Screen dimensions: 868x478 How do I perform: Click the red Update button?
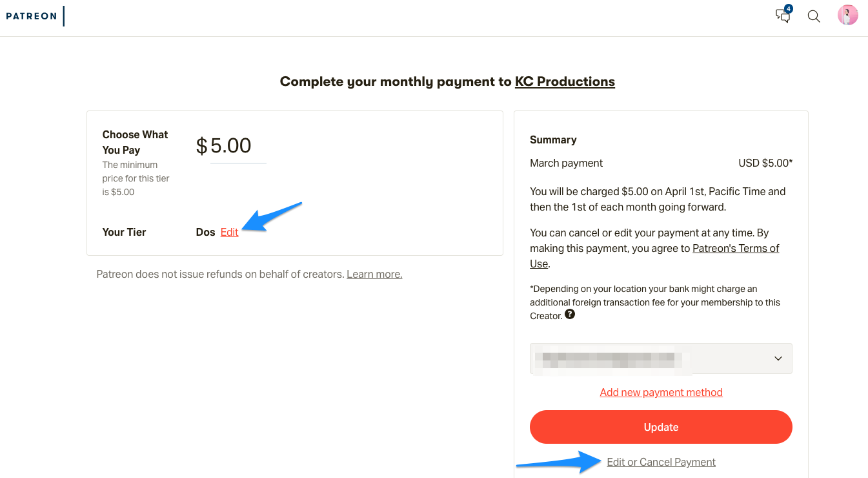pos(661,427)
